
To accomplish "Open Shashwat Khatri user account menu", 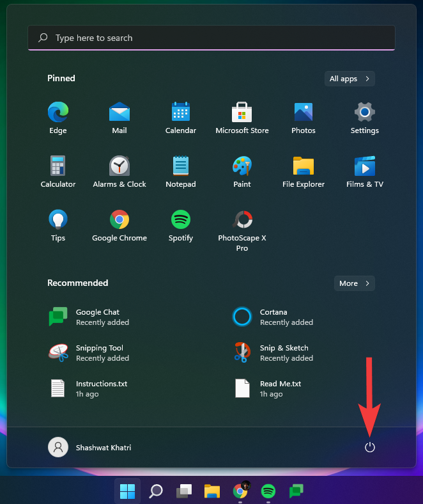I will [89, 448].
